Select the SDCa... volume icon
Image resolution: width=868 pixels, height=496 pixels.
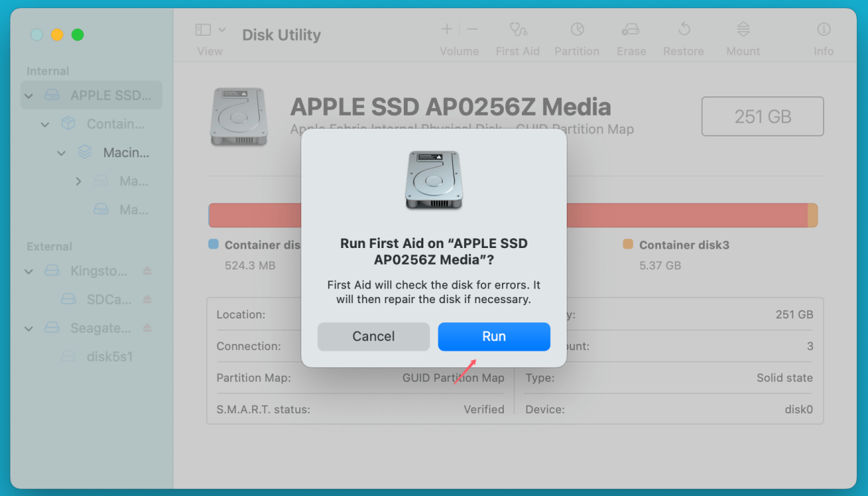68,299
